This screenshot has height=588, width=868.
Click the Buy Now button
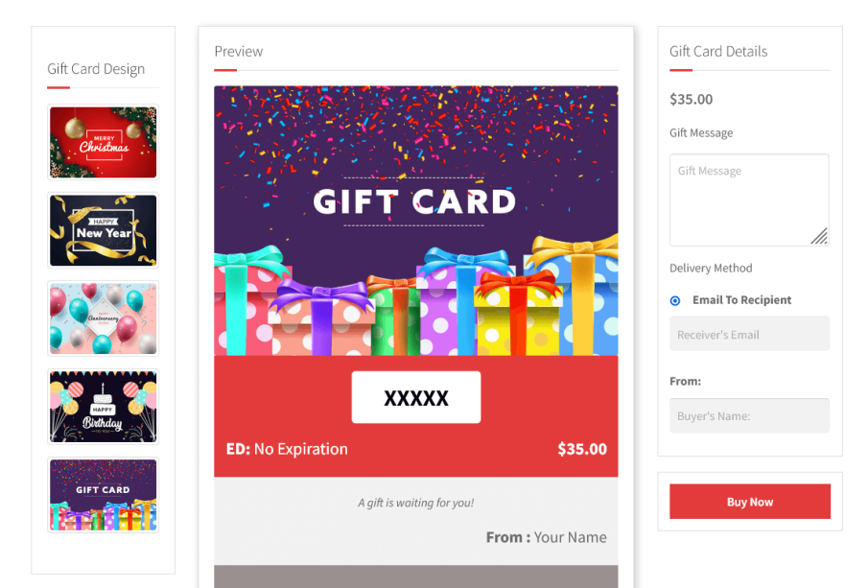tap(749, 502)
